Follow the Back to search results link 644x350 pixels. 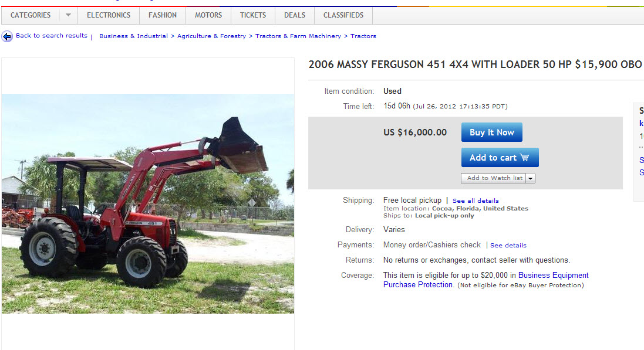[52, 36]
